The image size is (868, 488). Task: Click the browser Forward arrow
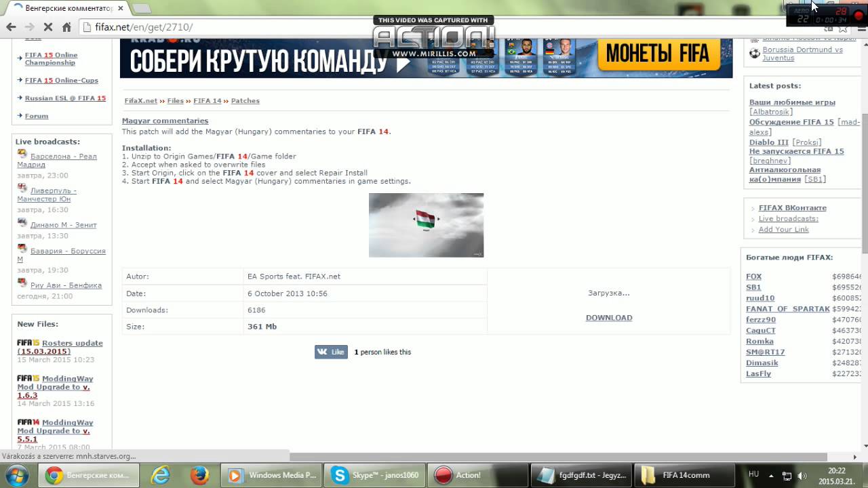29,27
